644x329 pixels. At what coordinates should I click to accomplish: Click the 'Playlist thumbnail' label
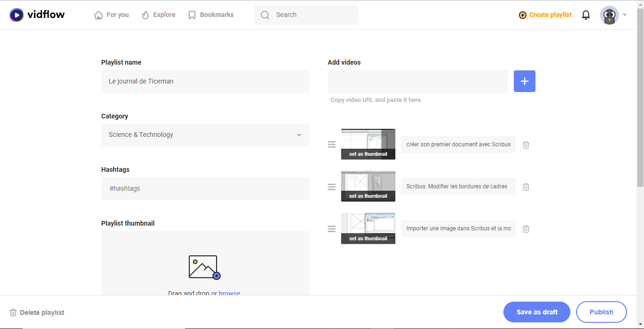coord(128,223)
